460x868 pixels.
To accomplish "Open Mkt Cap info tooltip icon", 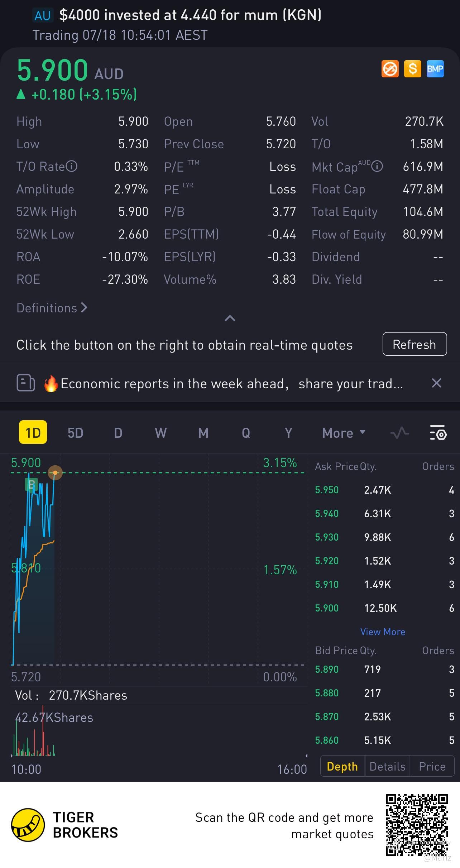I will (x=377, y=167).
